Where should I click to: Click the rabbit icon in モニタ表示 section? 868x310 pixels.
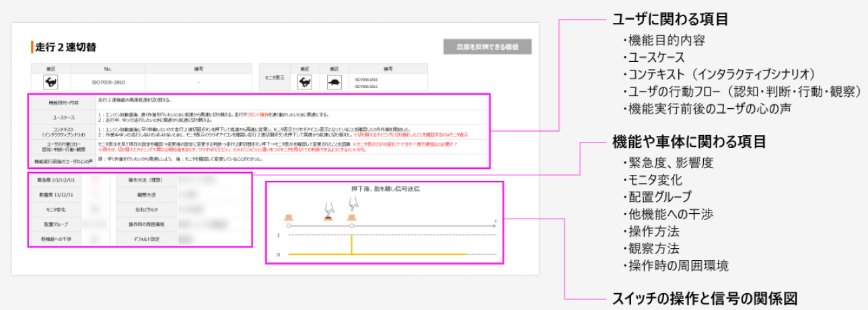[305, 83]
